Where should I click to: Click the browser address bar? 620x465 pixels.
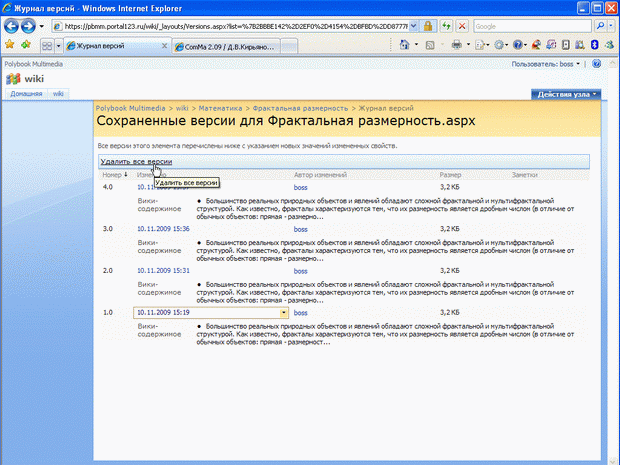(x=230, y=25)
